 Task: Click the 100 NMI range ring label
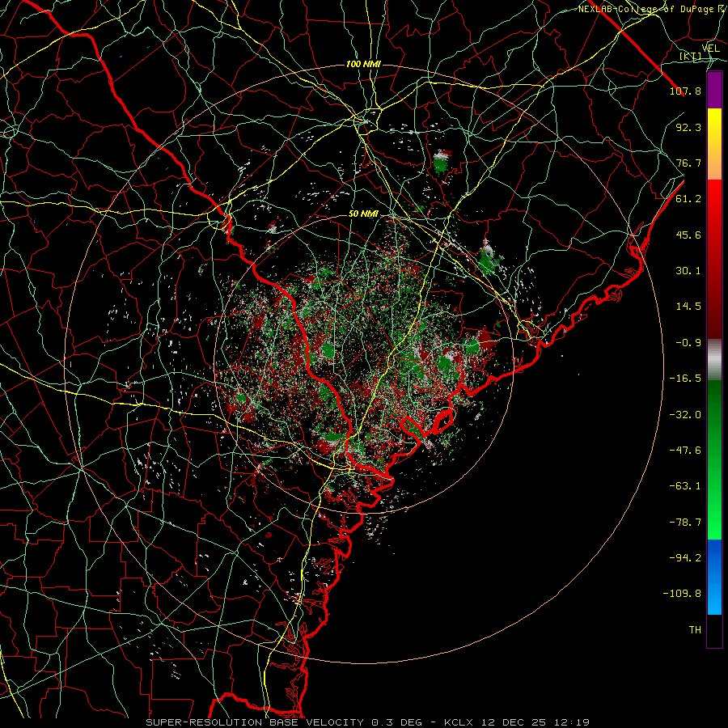[363, 64]
